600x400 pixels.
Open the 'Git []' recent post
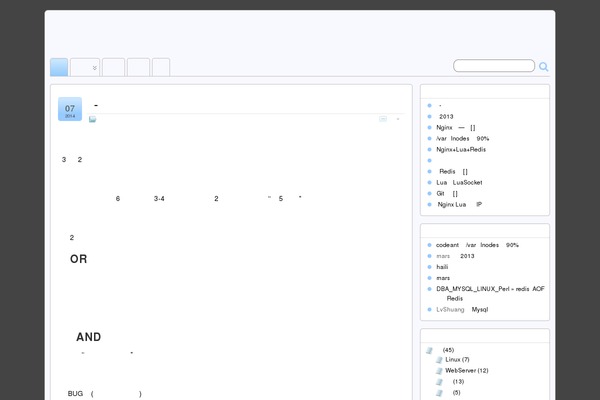tap(447, 194)
